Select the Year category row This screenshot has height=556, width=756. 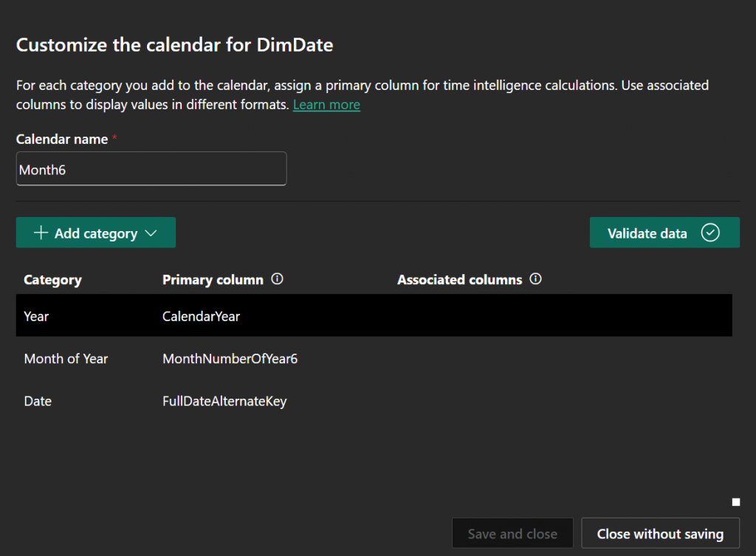[x=36, y=316]
